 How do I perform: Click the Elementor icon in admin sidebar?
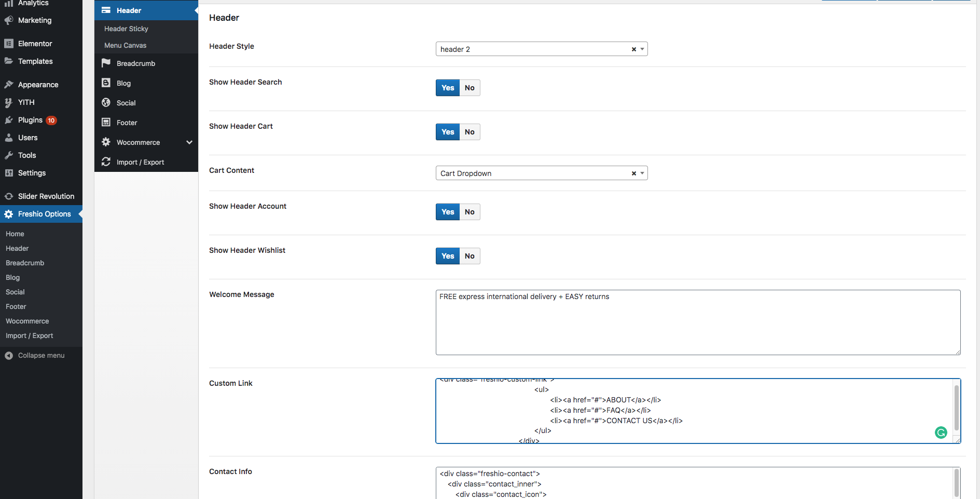(x=9, y=44)
